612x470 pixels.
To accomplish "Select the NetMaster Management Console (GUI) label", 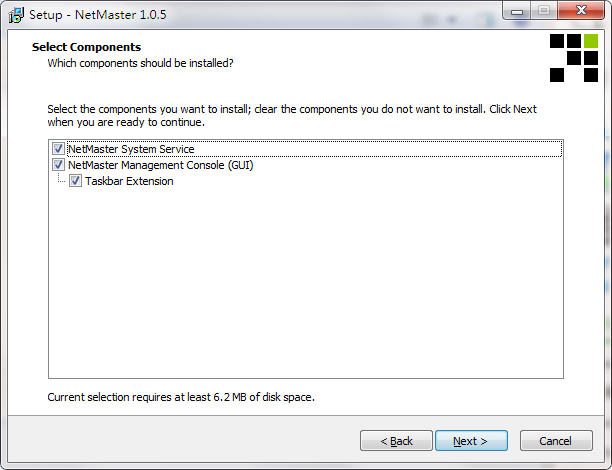I will (160, 165).
